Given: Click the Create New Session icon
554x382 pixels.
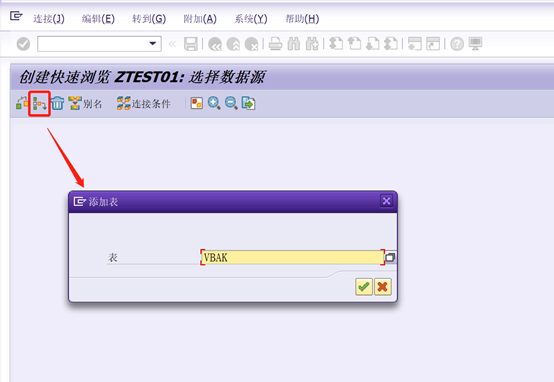Looking at the screenshot, I should (x=415, y=44).
